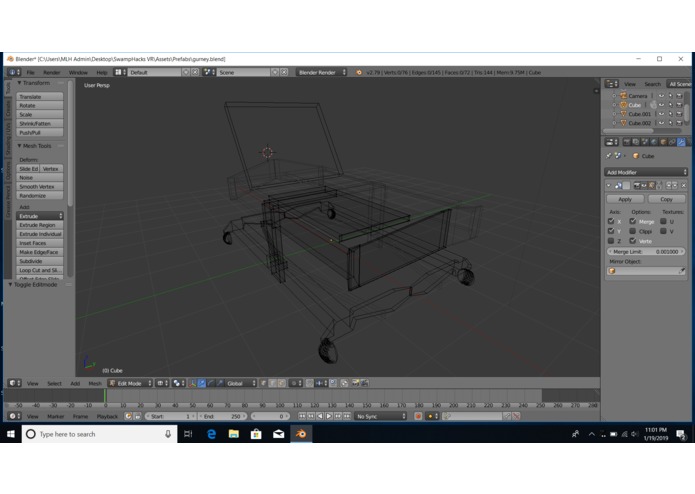The height and width of the screenshot is (494, 695).
Task: Open the Blender Render engine dropdown
Action: click(322, 72)
